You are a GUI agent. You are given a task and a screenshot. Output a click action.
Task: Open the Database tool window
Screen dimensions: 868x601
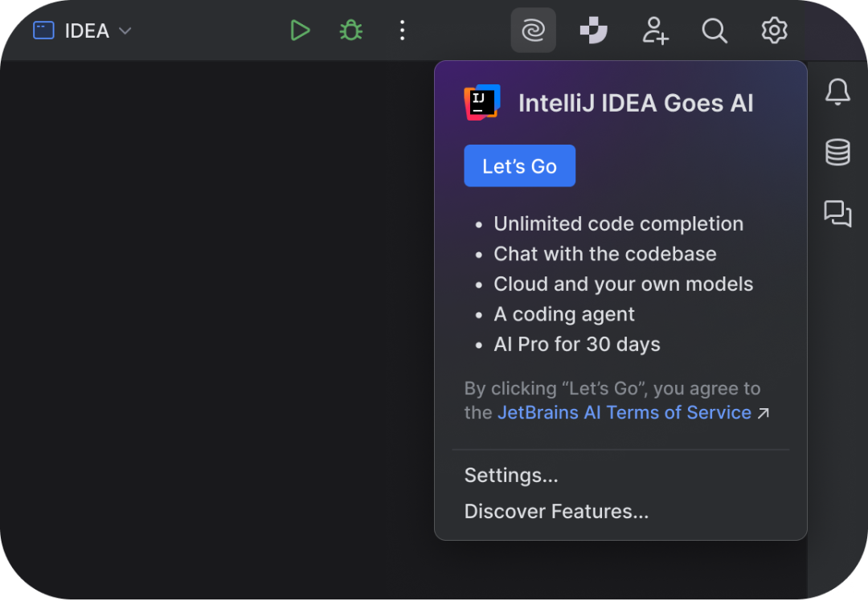(837, 152)
